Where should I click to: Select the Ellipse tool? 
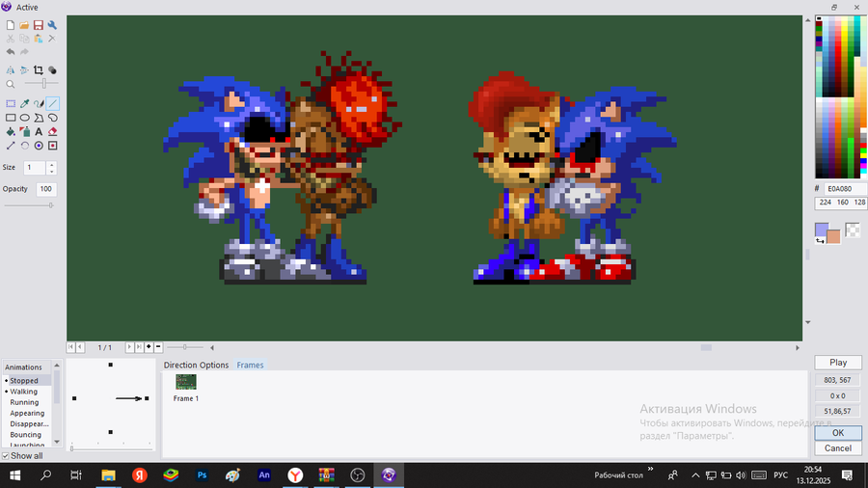coord(24,118)
